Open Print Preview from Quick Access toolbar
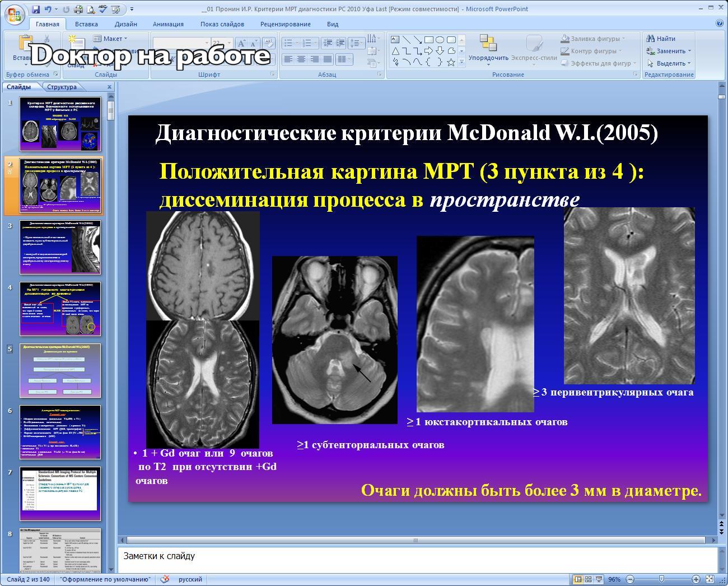 point(91,10)
